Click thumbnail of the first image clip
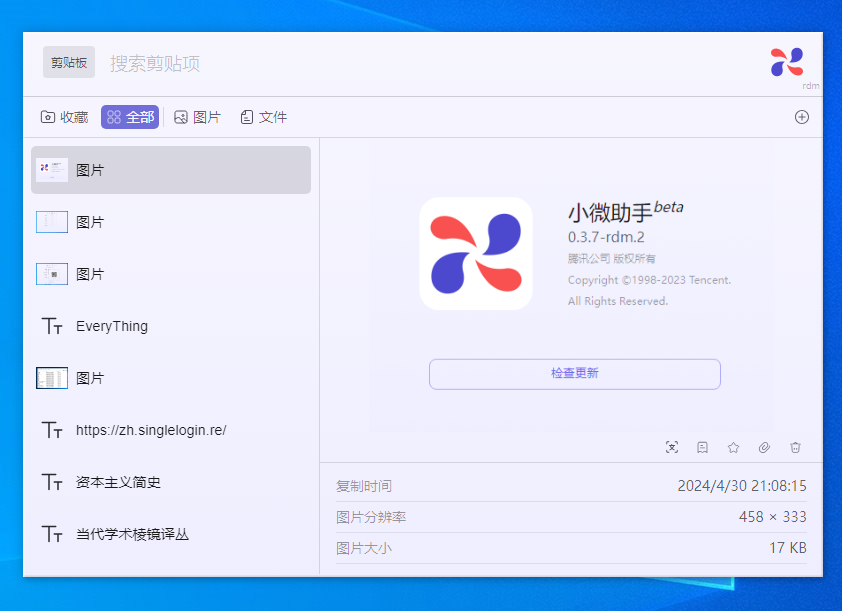 coord(52,170)
